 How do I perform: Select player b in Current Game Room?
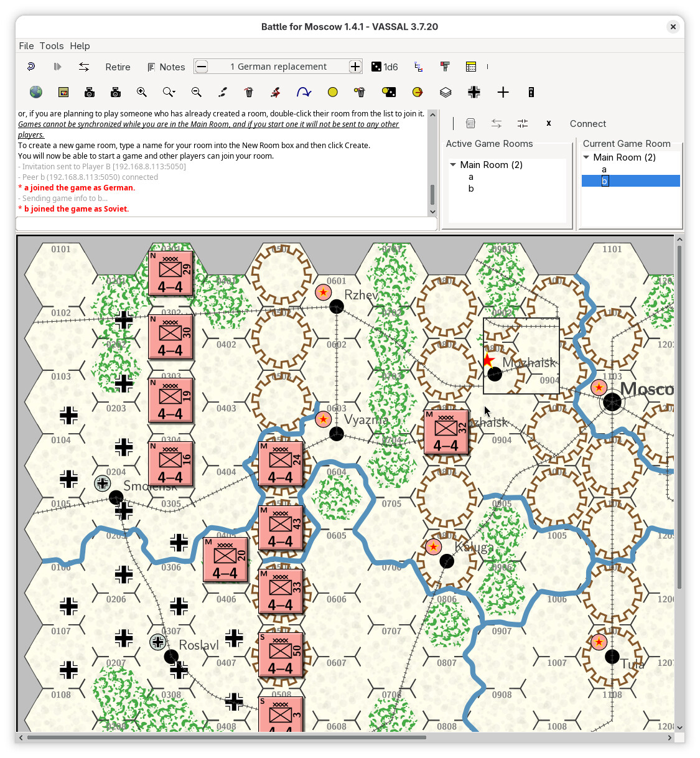coord(604,181)
